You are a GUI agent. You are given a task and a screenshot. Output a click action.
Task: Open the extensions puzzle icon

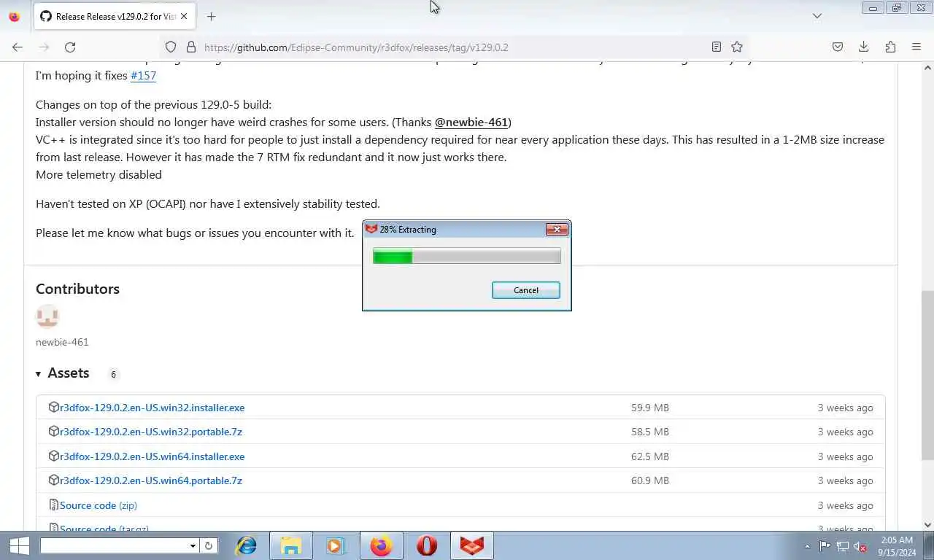tap(890, 47)
